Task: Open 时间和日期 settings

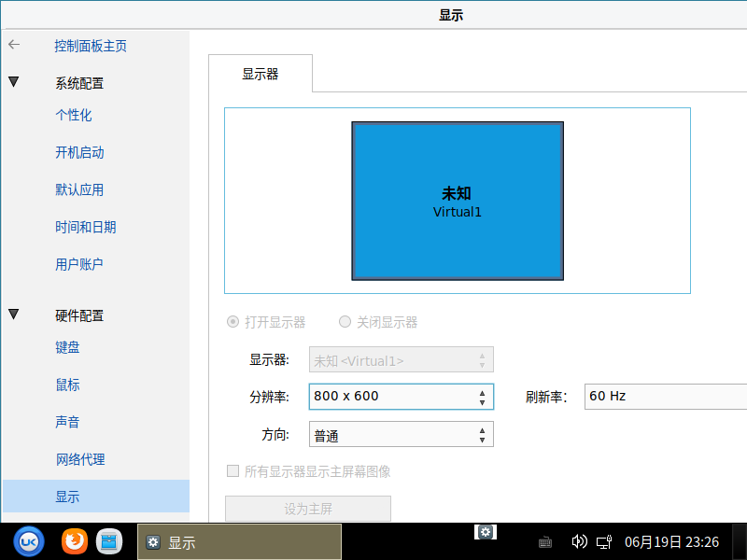Action: pos(86,227)
